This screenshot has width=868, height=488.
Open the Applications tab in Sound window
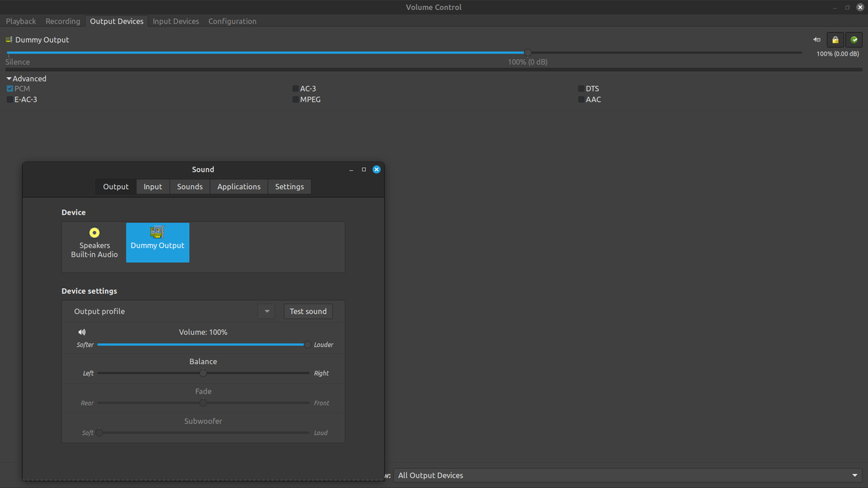(x=238, y=186)
